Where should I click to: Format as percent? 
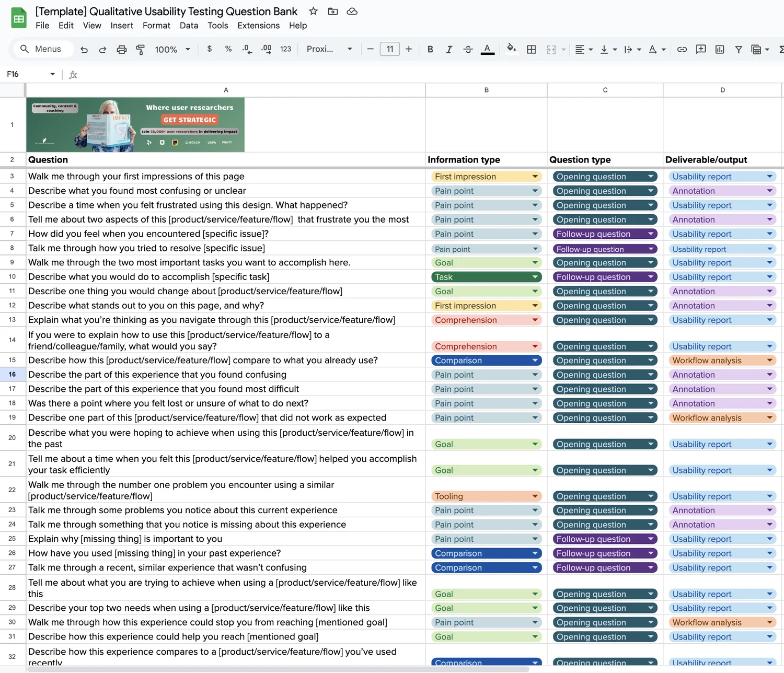[x=228, y=49]
